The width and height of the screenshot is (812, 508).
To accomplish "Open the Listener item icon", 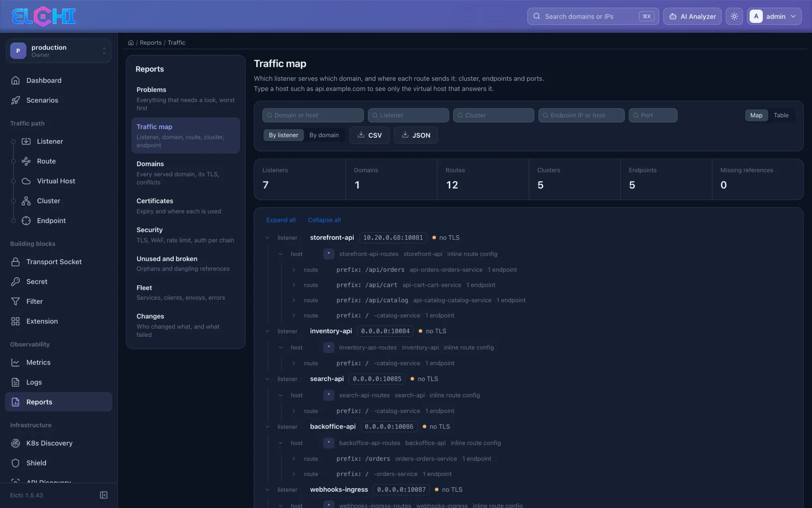I will 26,141.
